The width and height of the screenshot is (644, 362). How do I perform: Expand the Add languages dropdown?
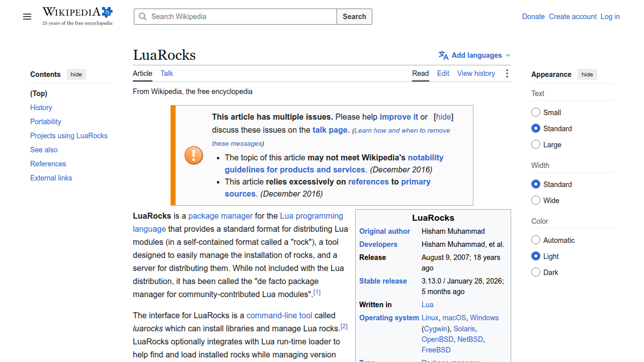click(474, 55)
